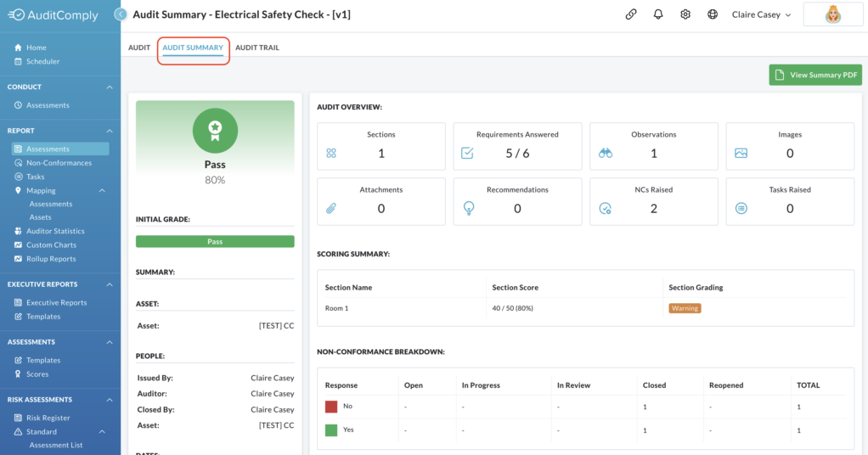The image size is (868, 455).
Task: Click the user avatar thumbnail
Action: [x=832, y=14]
